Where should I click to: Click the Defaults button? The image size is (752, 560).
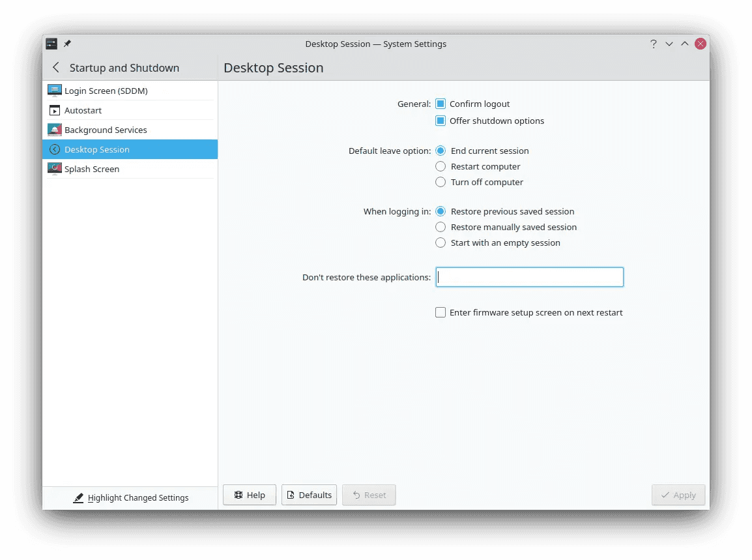[x=309, y=495]
